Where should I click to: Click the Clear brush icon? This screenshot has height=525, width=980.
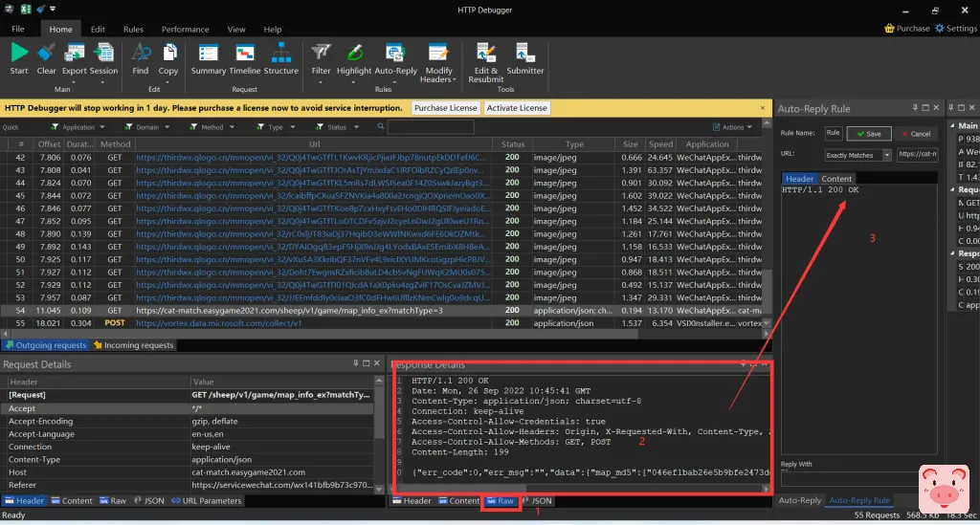(46, 53)
